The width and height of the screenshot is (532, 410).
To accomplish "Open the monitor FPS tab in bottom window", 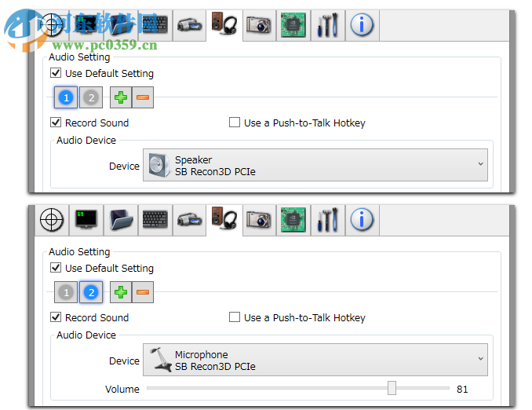I will (86, 220).
